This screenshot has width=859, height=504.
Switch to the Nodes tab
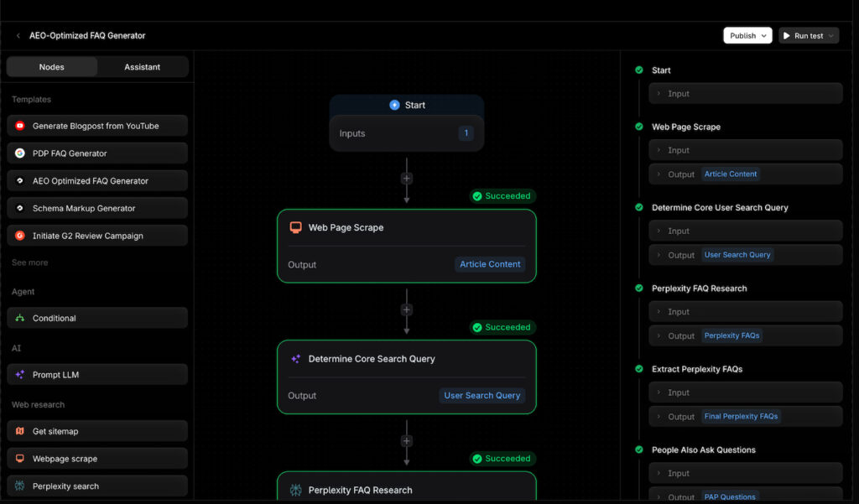click(x=51, y=67)
